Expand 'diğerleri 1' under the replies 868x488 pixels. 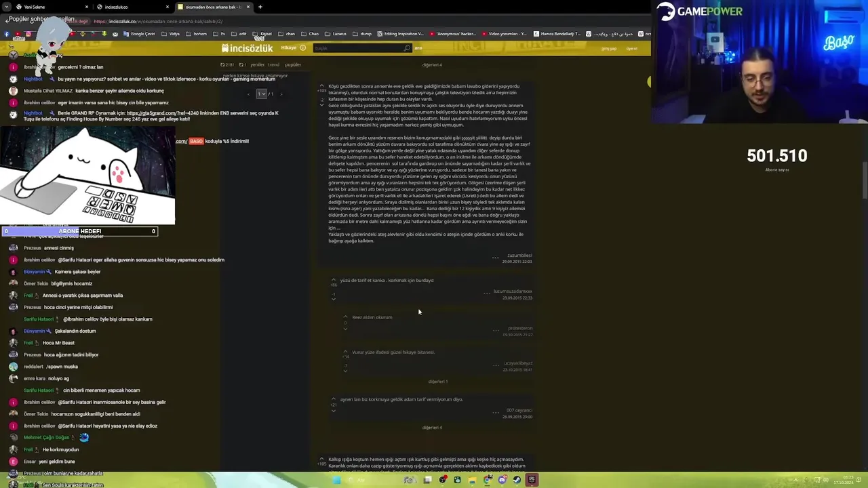[437, 382]
